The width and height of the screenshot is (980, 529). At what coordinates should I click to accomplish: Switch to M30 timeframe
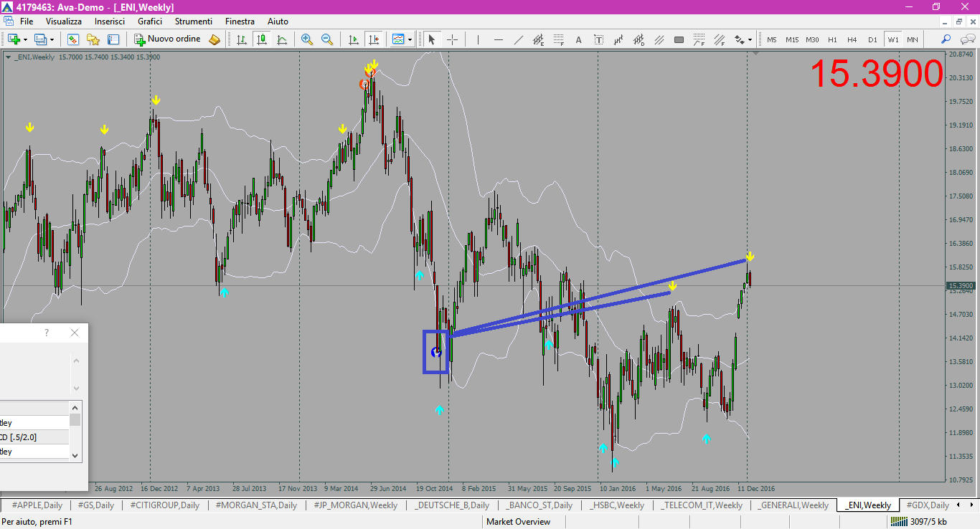click(812, 39)
